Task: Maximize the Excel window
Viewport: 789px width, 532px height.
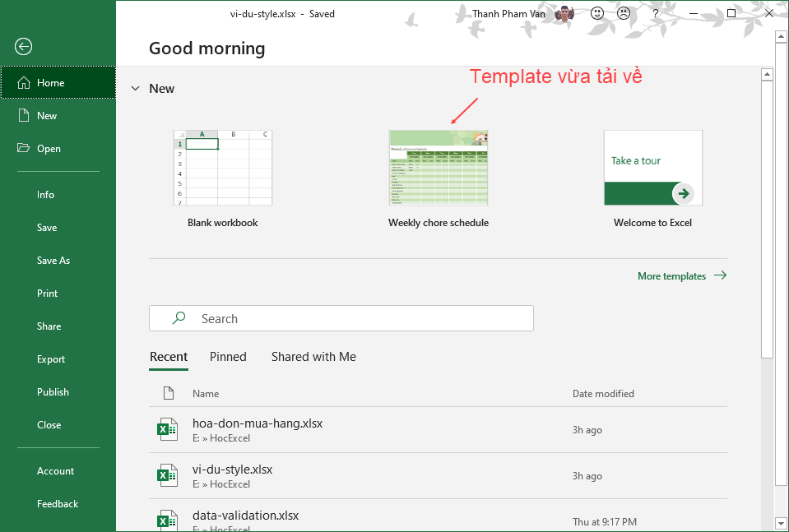Action: point(731,14)
